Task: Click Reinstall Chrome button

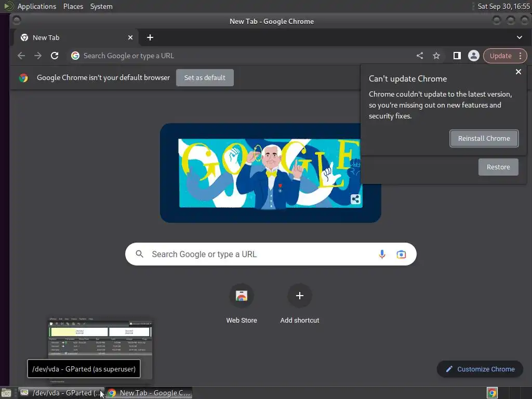Action: [484, 138]
